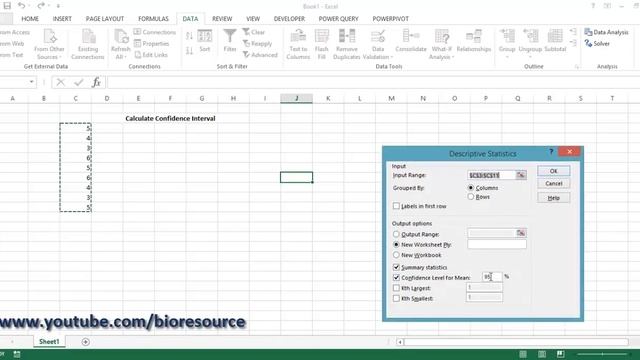Click Page Layout view icon in status bar

click(x=542, y=354)
